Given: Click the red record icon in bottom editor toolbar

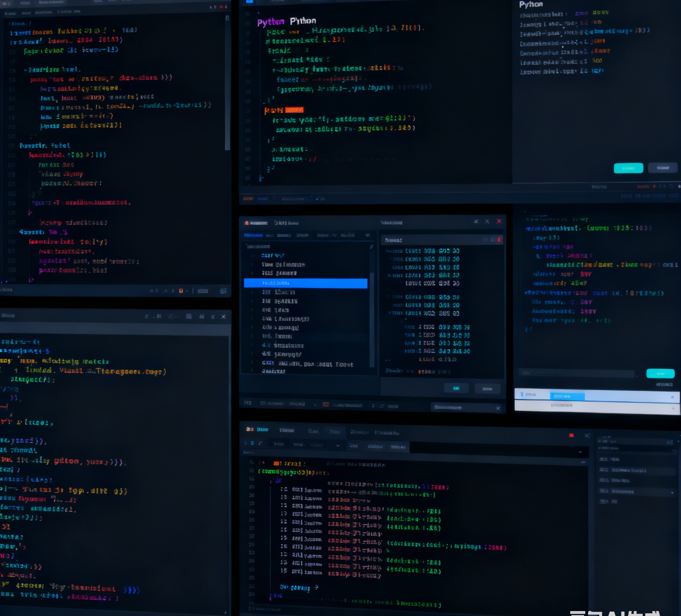Looking at the screenshot, I should (571, 435).
